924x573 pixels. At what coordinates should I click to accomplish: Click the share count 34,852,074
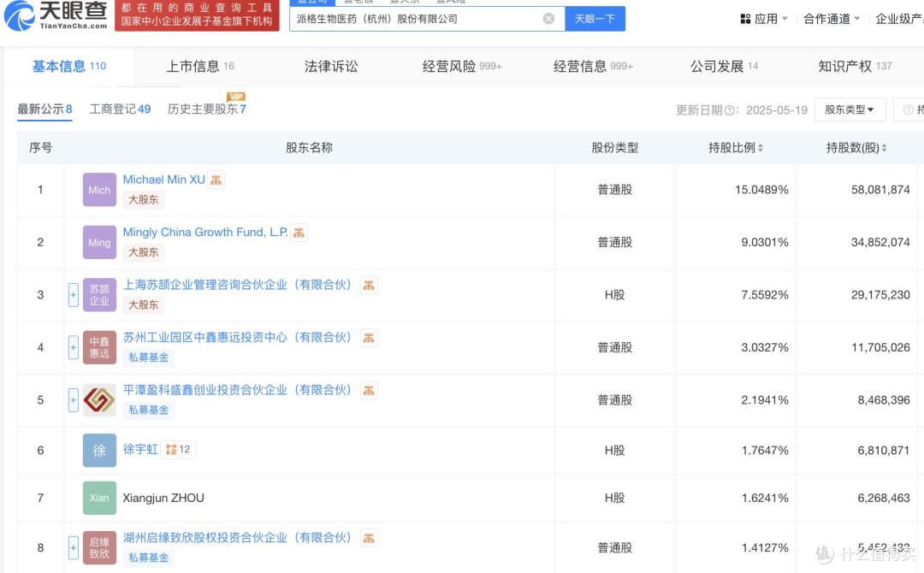click(880, 242)
